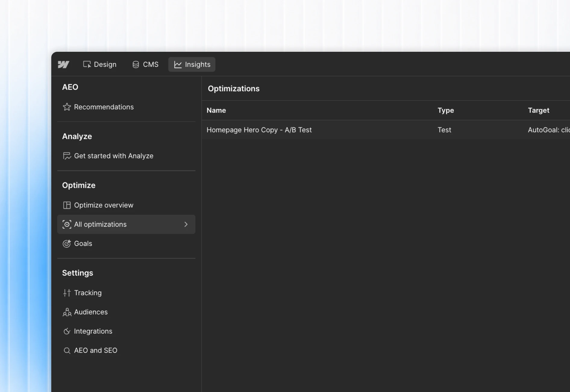Switch to the Design tab
The width and height of the screenshot is (570, 392).
pyautogui.click(x=100, y=64)
